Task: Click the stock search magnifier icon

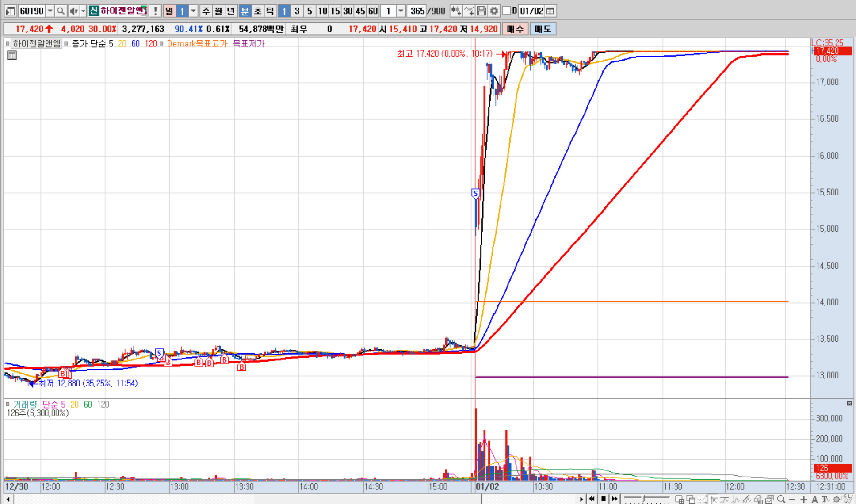Action: (x=61, y=11)
